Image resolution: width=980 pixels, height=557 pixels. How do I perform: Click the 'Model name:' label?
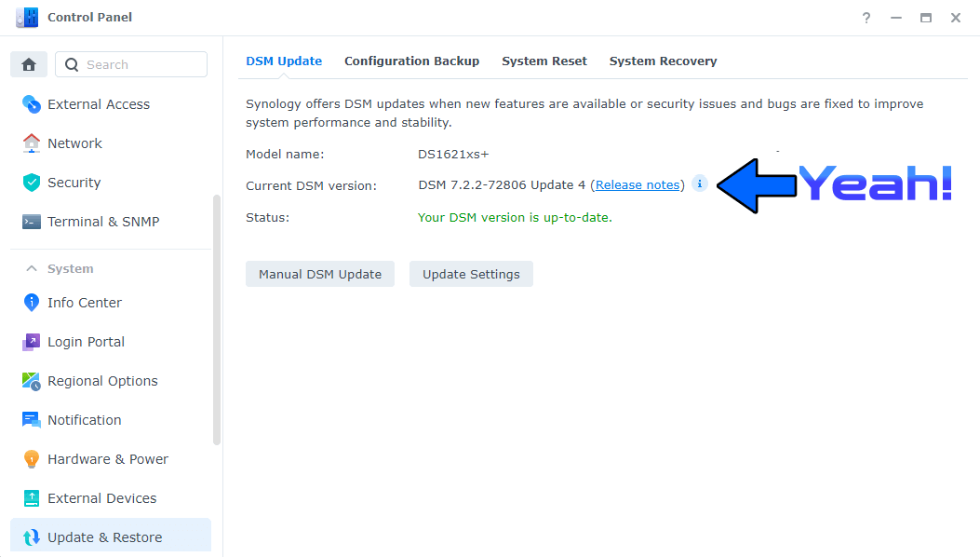point(285,154)
